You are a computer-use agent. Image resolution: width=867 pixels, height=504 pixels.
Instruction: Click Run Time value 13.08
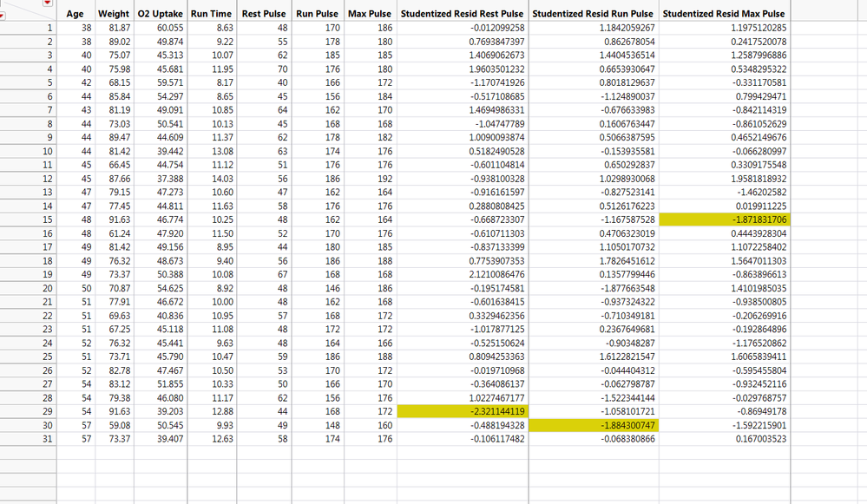[x=223, y=152]
